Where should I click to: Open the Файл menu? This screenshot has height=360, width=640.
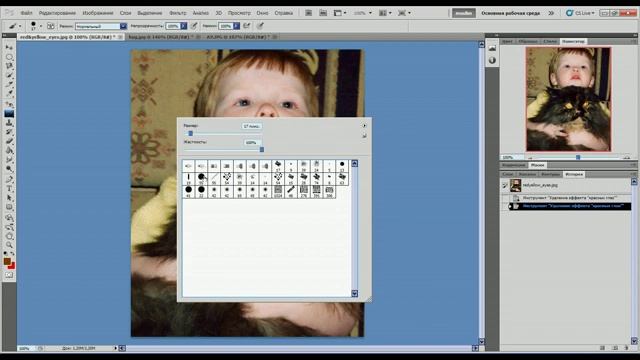26,13
